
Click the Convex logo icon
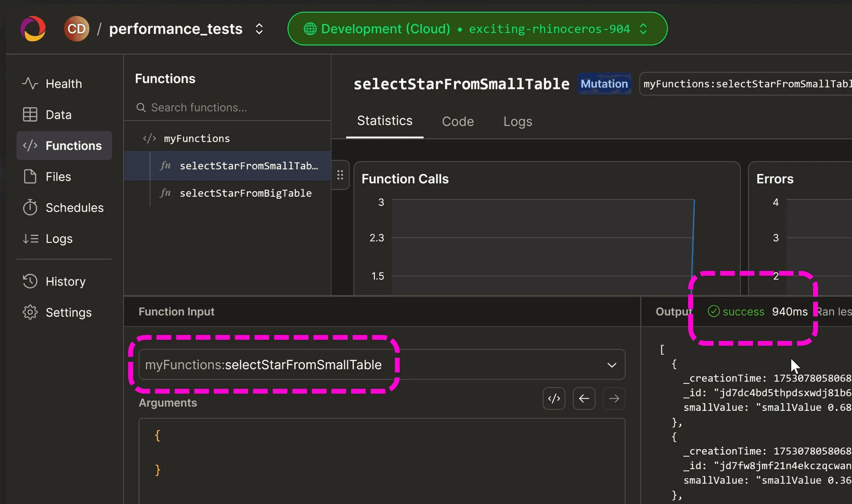pos(33,29)
